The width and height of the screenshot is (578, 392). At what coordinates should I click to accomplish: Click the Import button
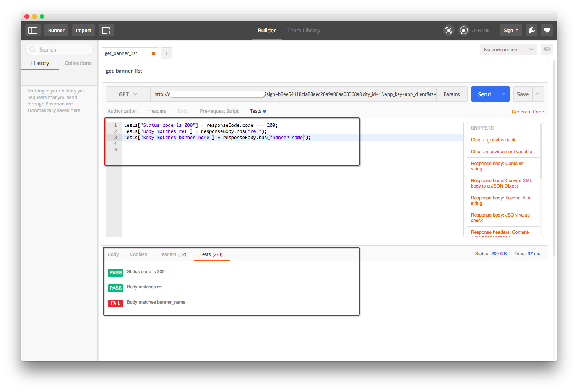tap(83, 30)
